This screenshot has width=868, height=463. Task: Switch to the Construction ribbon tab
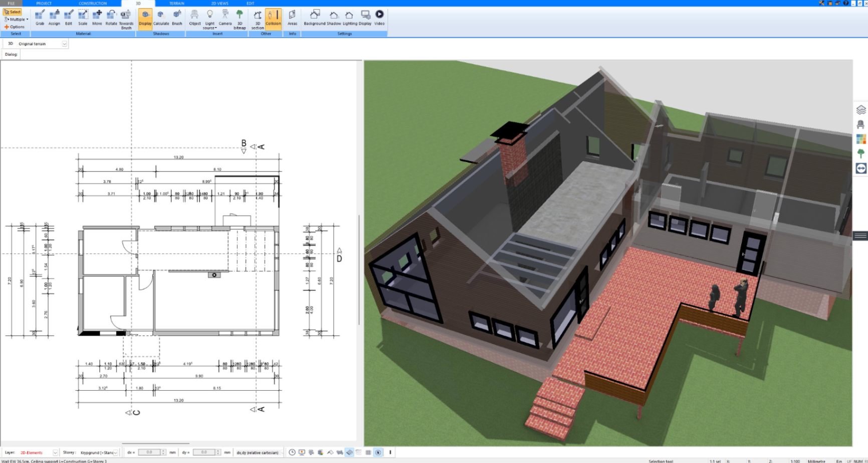pyautogui.click(x=93, y=4)
